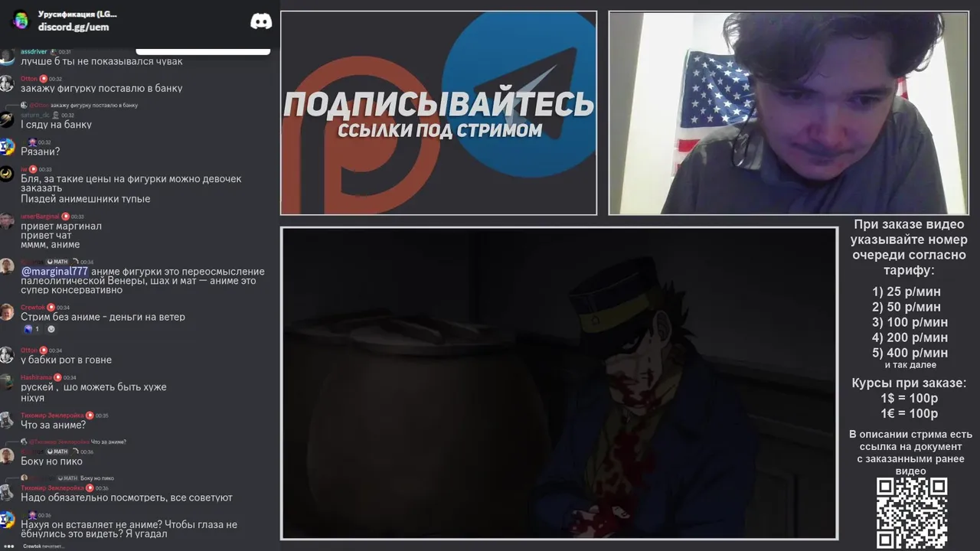Click the emoji reaction with count 1
The height and width of the screenshot is (551, 980).
click(x=31, y=329)
